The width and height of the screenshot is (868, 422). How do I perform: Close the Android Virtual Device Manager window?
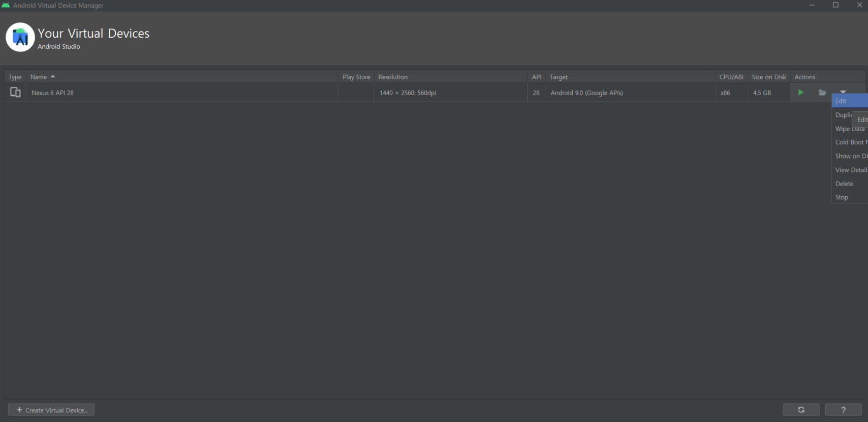pos(859,5)
